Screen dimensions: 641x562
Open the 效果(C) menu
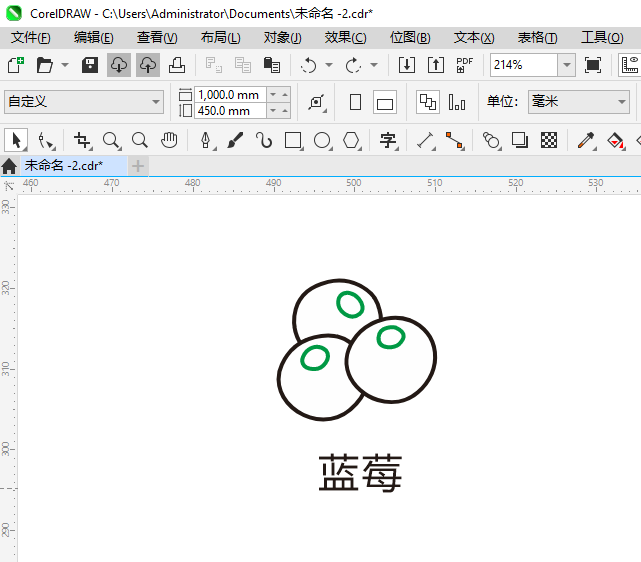345,37
